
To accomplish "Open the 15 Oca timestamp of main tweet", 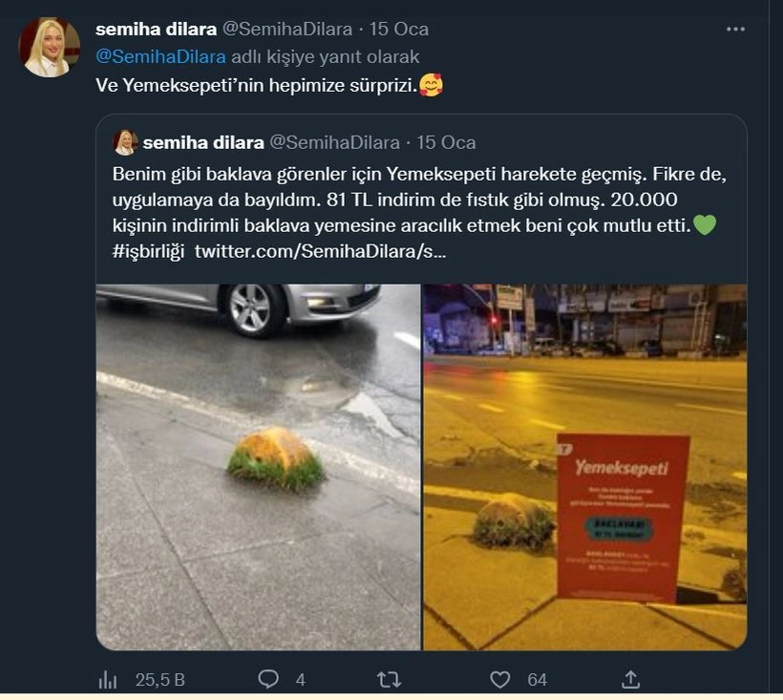I will tap(398, 30).
